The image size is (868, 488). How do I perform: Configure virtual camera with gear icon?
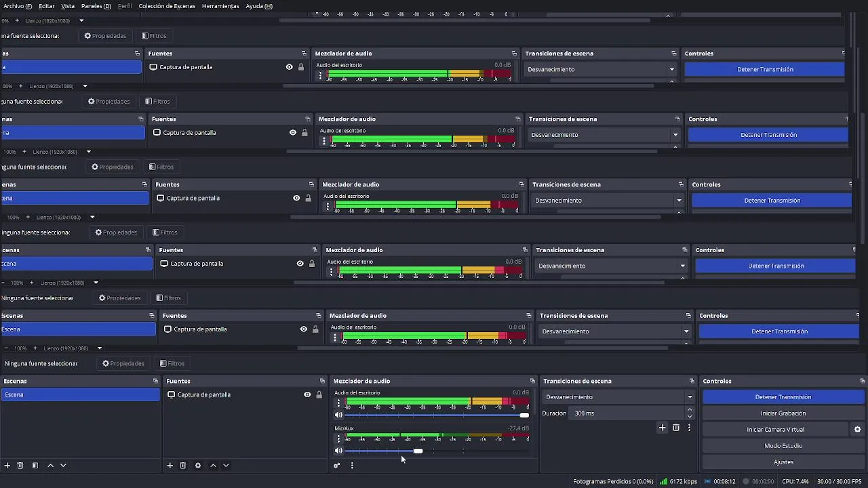click(x=857, y=430)
